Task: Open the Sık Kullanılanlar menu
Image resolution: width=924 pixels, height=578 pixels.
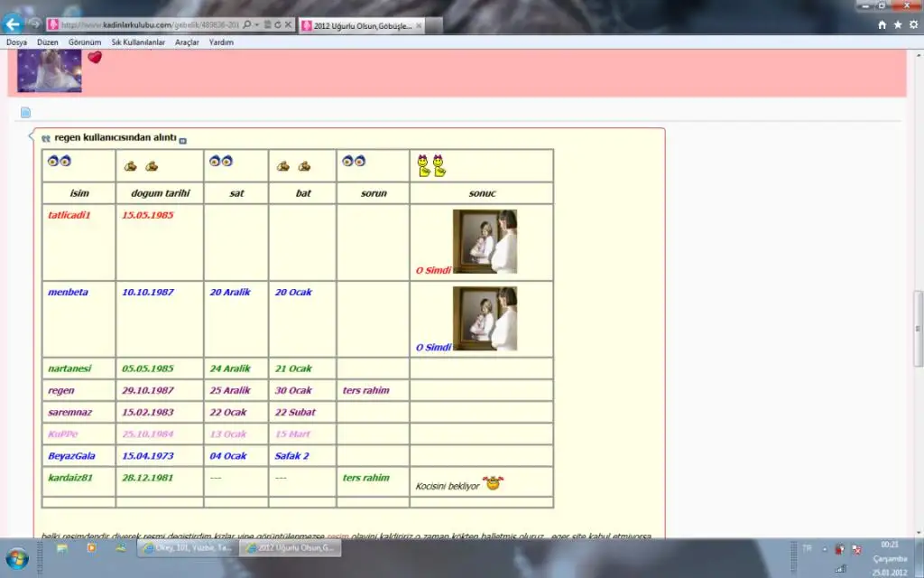Action: pyautogui.click(x=138, y=42)
